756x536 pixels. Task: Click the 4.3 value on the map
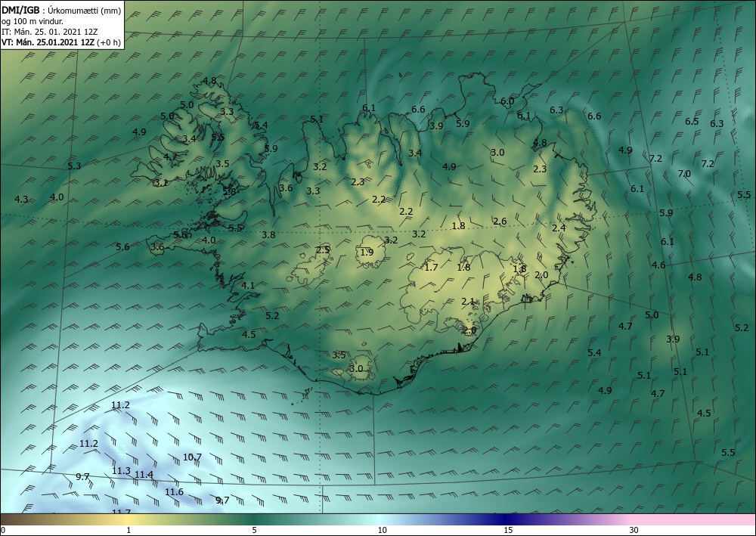21,199
